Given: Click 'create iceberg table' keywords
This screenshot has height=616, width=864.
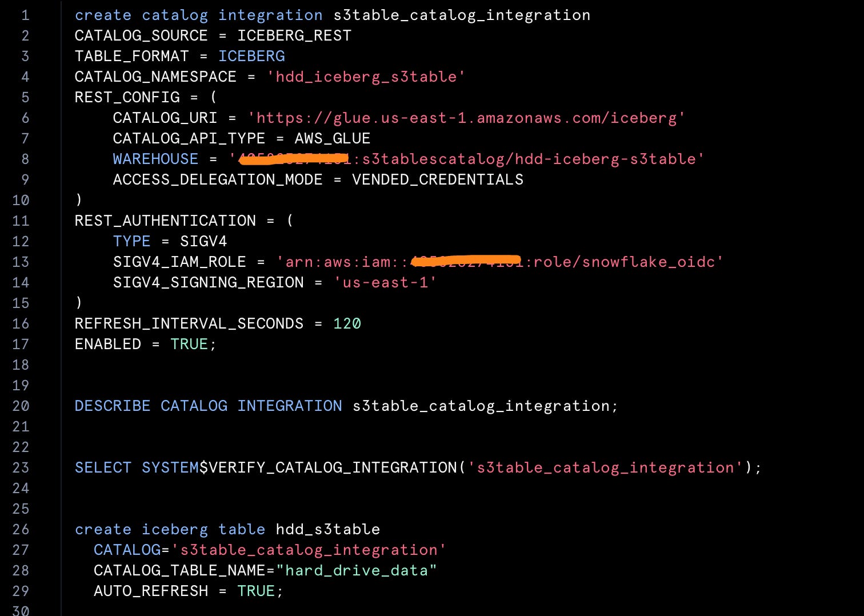Looking at the screenshot, I should (170, 530).
